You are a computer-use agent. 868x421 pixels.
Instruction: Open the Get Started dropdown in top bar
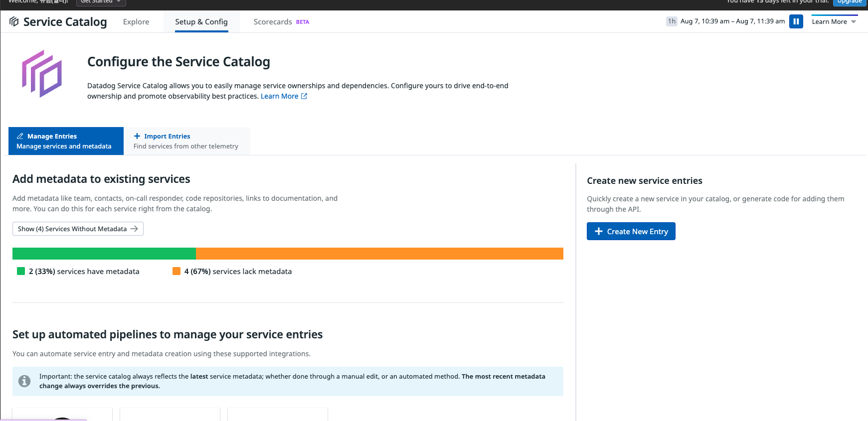[101, 2]
